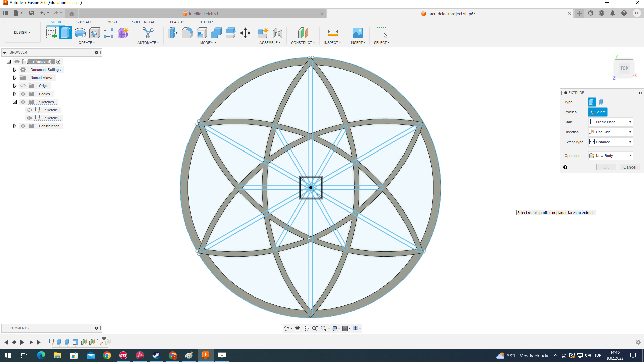Viewport: 644px width, 362px height.
Task: Open Steam from the taskbar
Action: (156, 355)
